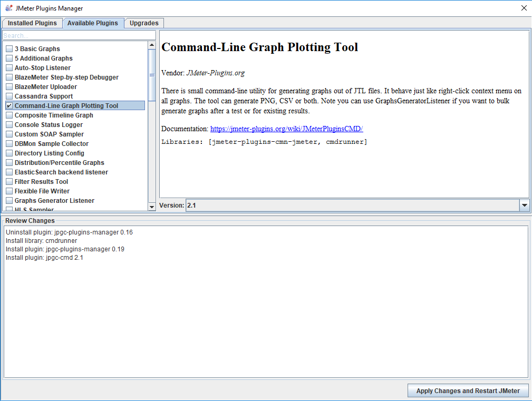Tick the Distribution/Percentile Graphs checkbox

coord(9,163)
